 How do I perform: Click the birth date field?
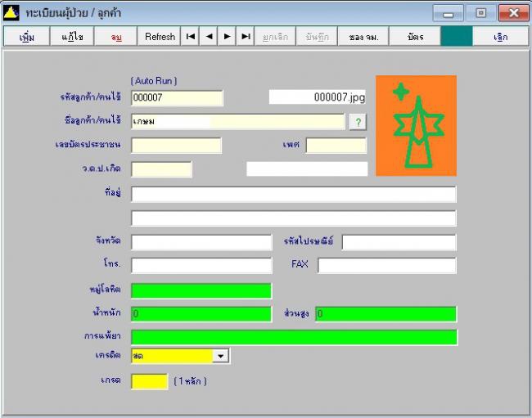click(x=161, y=169)
